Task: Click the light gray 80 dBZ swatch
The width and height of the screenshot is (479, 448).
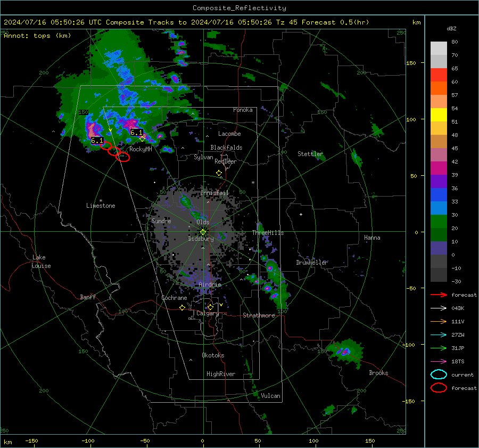Action: 439,48
